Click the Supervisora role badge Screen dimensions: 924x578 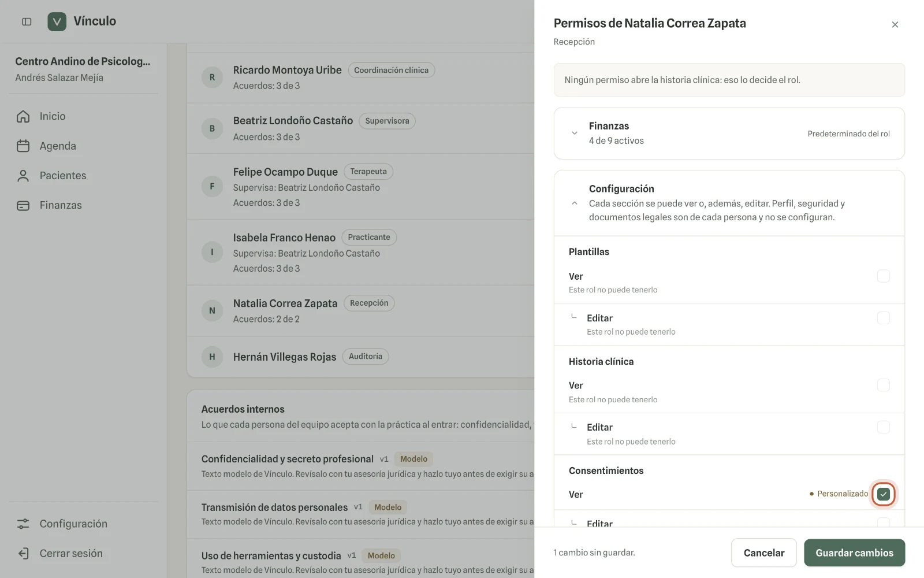[x=387, y=121]
